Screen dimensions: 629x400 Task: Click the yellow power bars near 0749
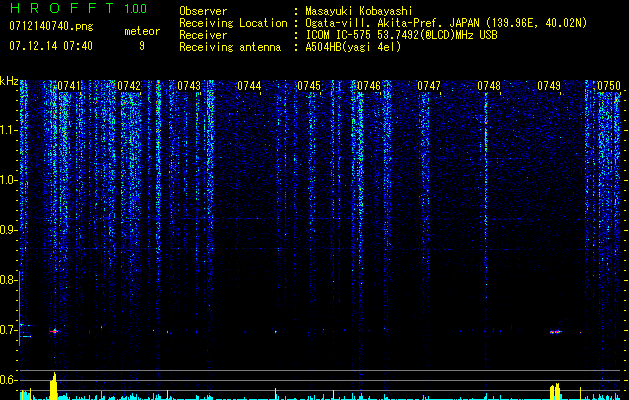[x=555, y=392]
